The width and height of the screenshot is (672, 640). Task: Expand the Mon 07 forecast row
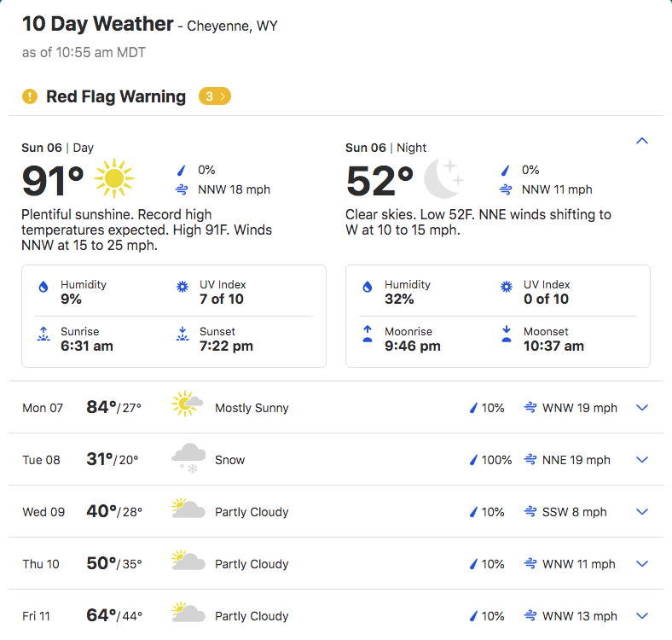click(643, 408)
